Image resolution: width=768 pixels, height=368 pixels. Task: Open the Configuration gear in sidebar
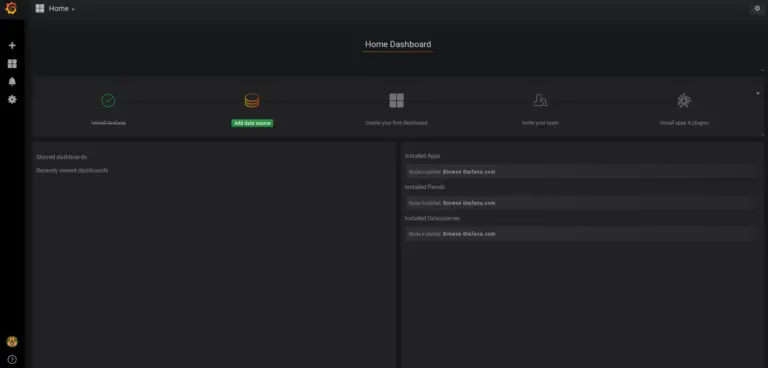12,99
